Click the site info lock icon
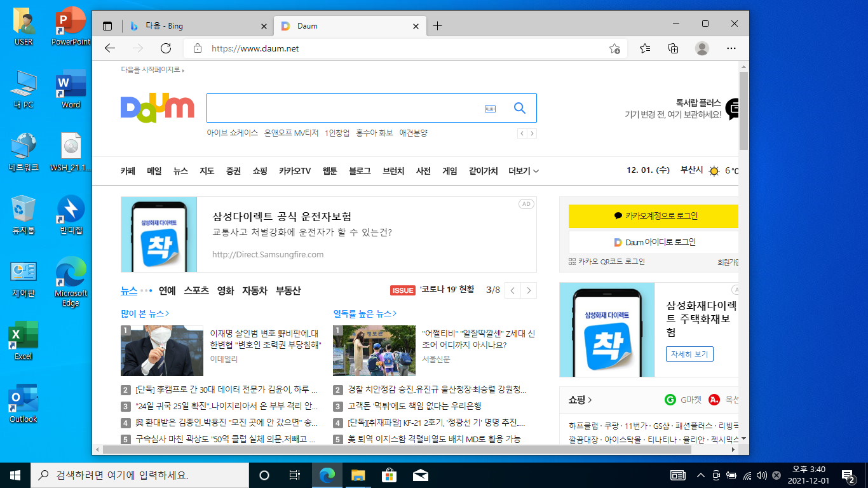This screenshot has width=868, height=488. pyautogui.click(x=198, y=48)
